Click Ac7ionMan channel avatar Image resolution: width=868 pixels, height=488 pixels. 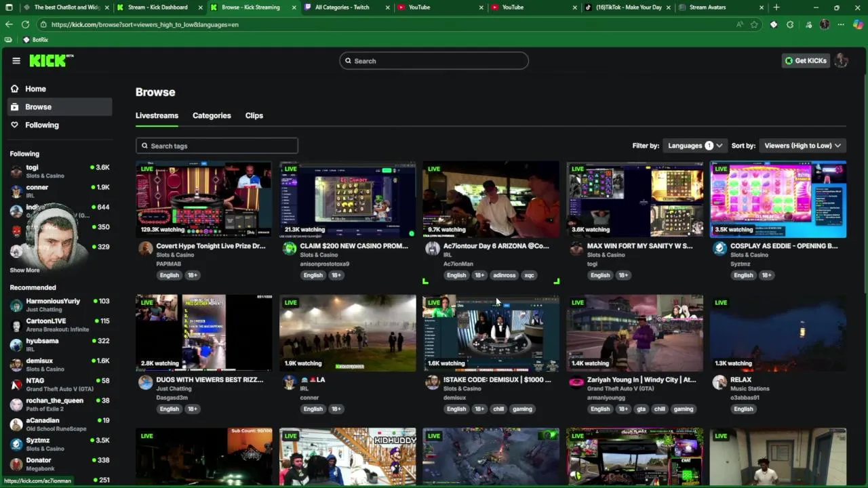point(432,249)
